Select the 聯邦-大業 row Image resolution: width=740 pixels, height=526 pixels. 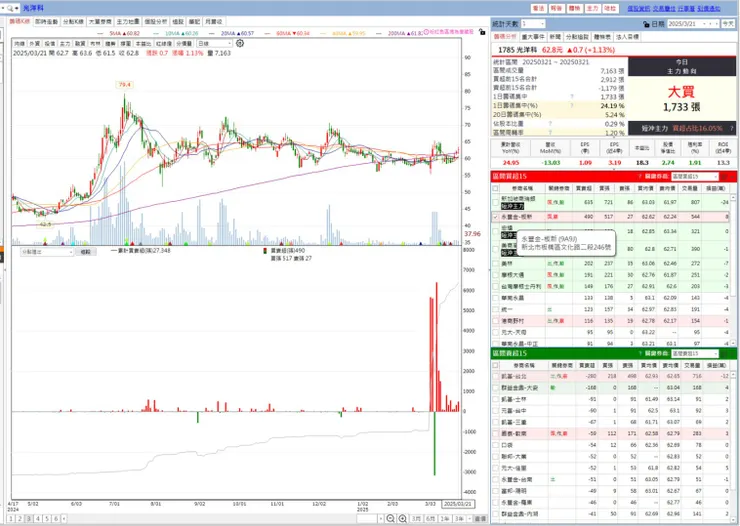coord(613,457)
